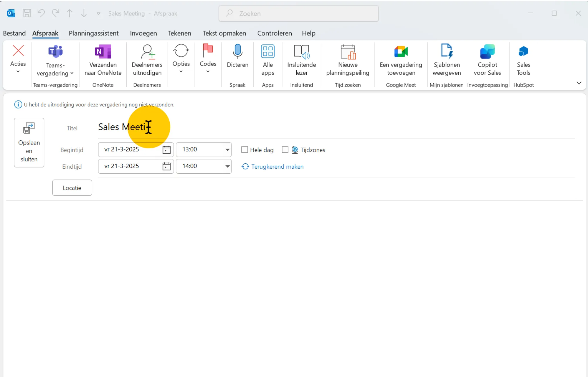Open the Invoegen ribbon tab
This screenshot has width=588, height=377.
143,33
